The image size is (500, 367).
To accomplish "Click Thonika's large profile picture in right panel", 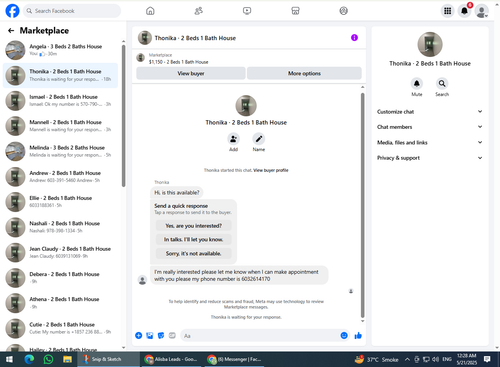I will [430, 44].
